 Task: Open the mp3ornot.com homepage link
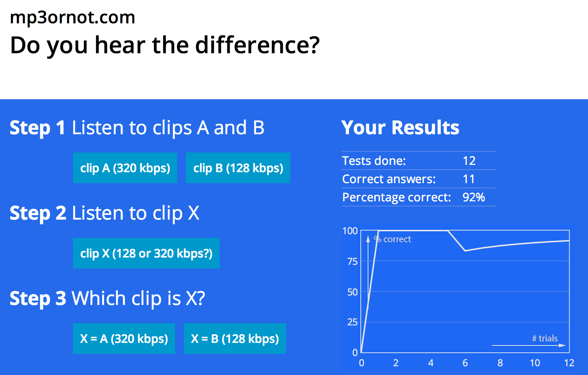[x=73, y=17]
